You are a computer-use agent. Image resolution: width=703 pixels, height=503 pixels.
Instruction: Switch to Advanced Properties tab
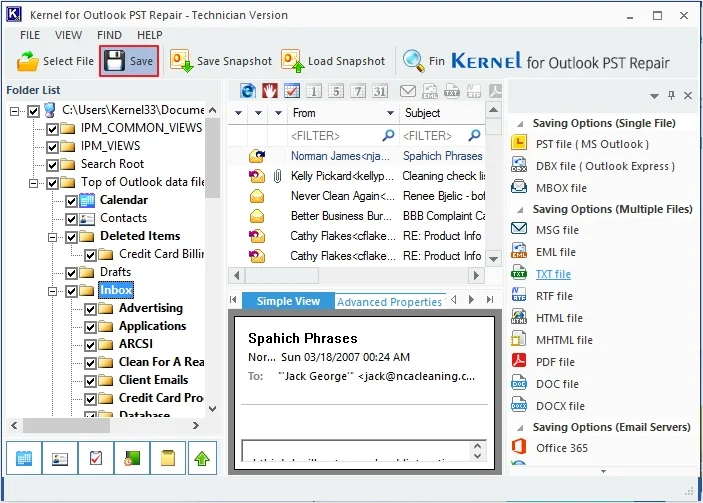390,302
